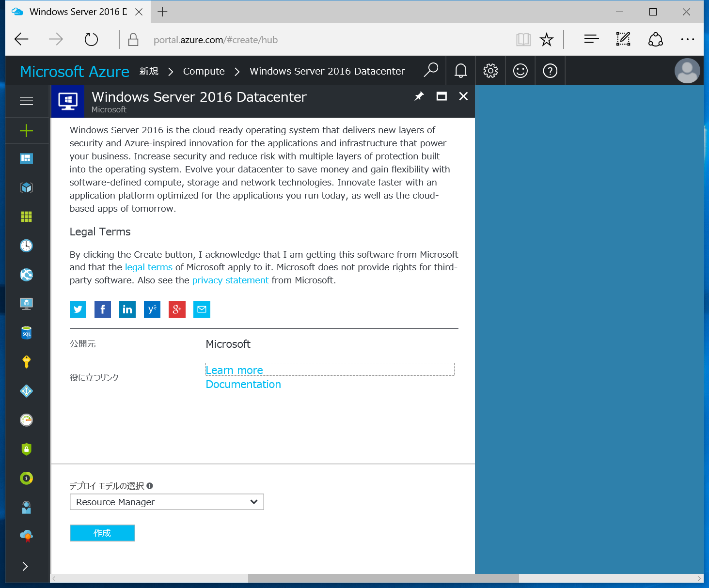709x588 pixels.
Task: Share on LinkedIn
Action: pyautogui.click(x=127, y=309)
